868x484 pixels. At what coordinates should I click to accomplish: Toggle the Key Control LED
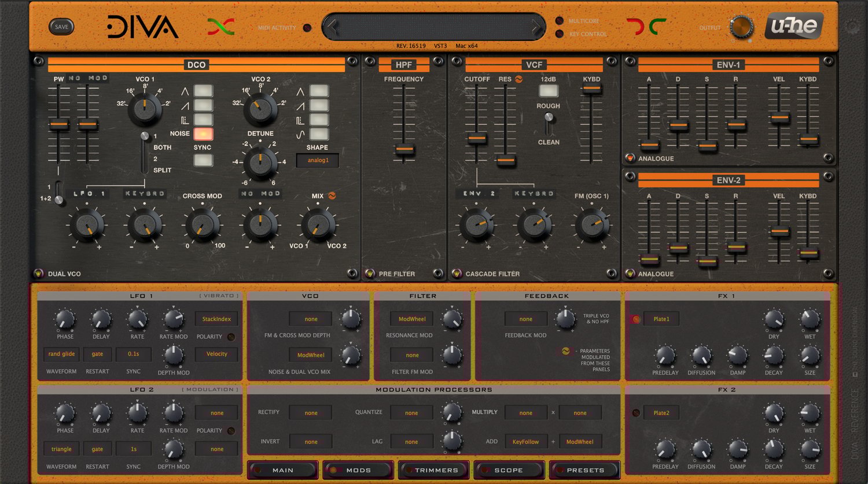coord(560,34)
